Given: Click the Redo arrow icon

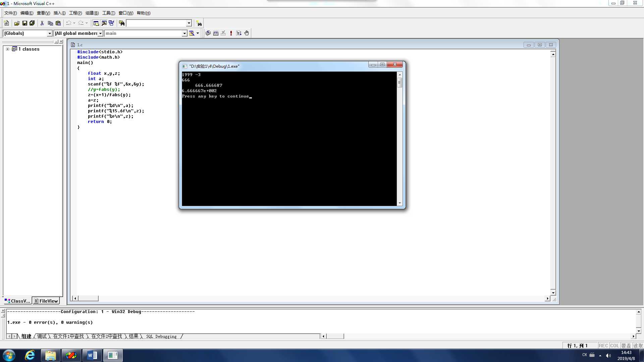Looking at the screenshot, I should click(81, 23).
